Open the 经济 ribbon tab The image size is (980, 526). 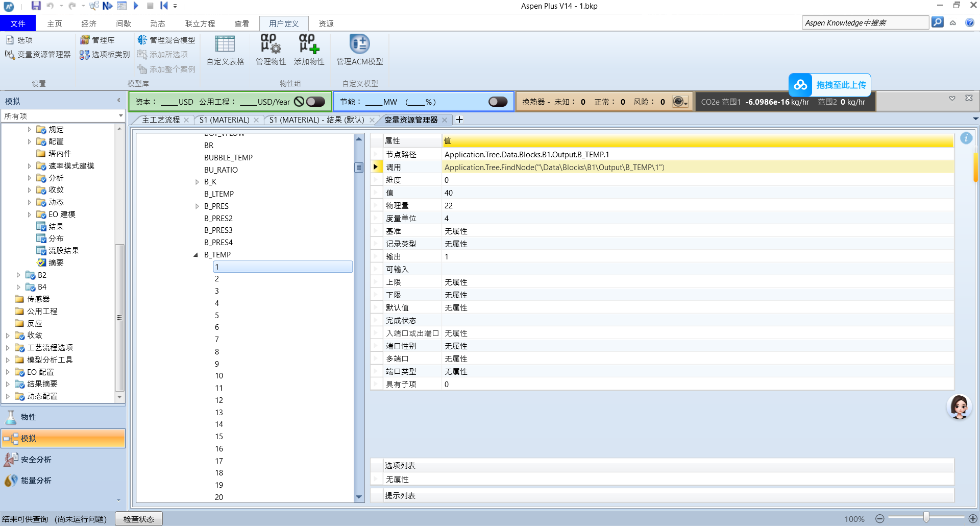click(x=89, y=23)
